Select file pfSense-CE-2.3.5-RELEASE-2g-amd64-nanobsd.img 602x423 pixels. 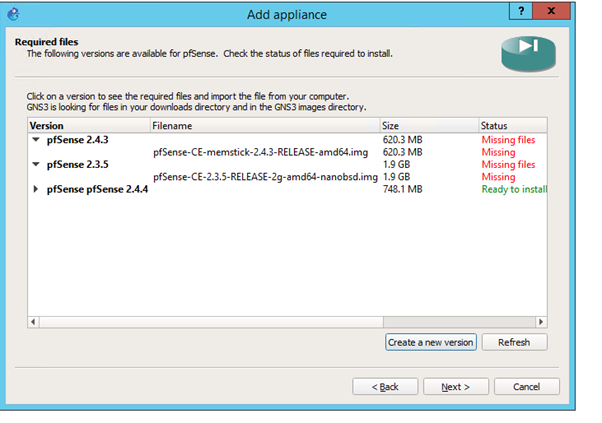265,177
